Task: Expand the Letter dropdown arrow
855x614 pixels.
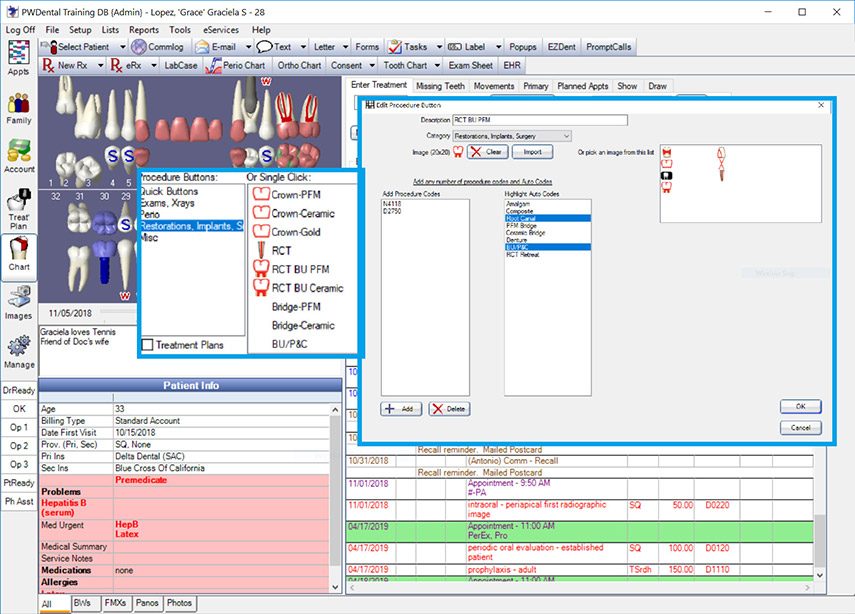Action: point(345,47)
